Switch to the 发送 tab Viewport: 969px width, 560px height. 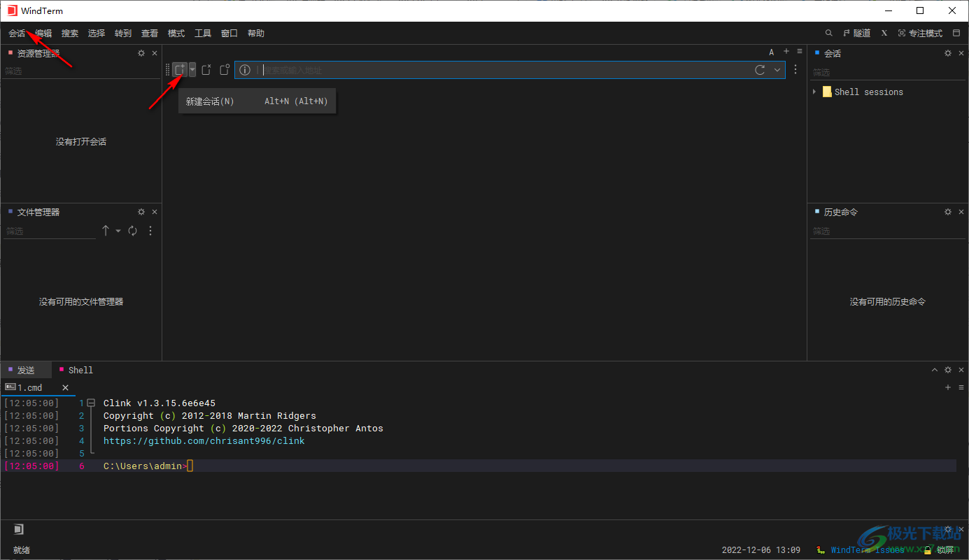point(26,370)
